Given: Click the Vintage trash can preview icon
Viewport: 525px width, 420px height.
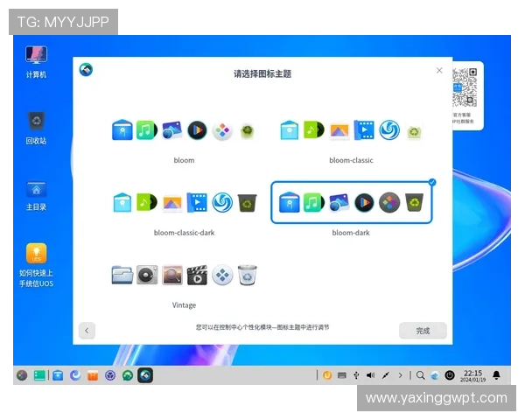Looking at the screenshot, I should [x=247, y=275].
